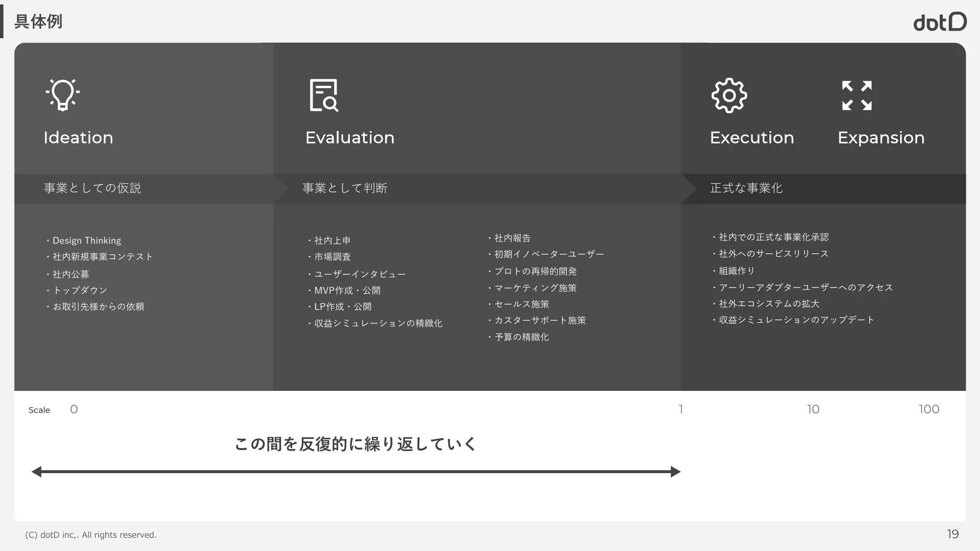Screen dimensions: 980x551
Task: Select the 社内報告 bullet
Action: (509, 238)
